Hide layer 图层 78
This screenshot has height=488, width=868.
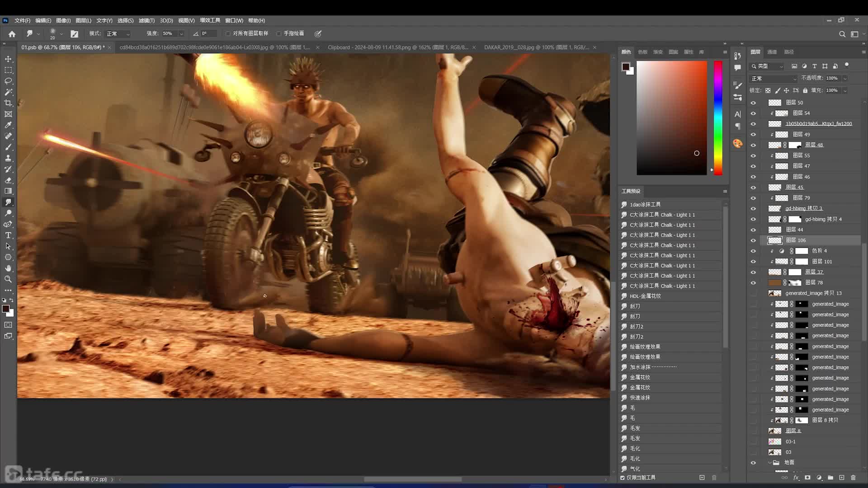pyautogui.click(x=753, y=283)
